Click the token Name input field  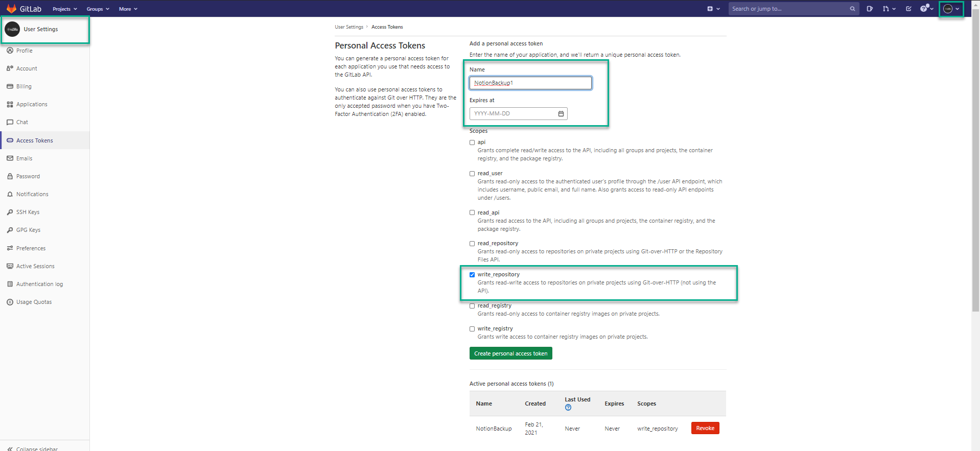coord(530,83)
